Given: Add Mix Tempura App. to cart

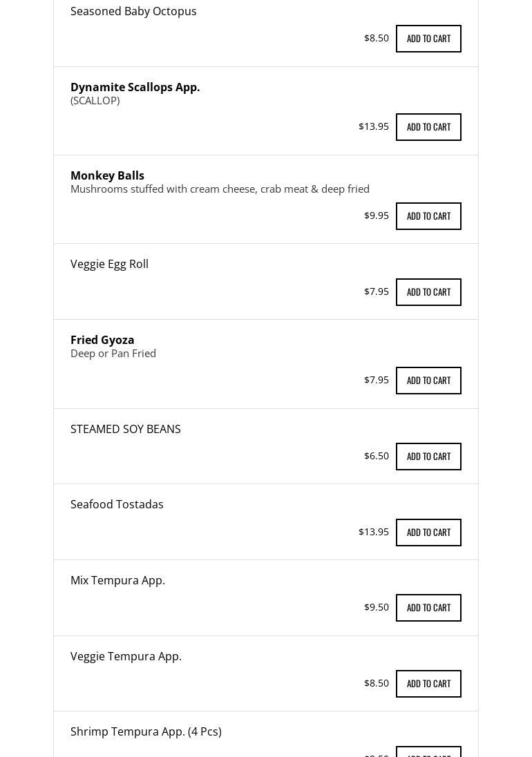Looking at the screenshot, I should (x=428, y=608).
